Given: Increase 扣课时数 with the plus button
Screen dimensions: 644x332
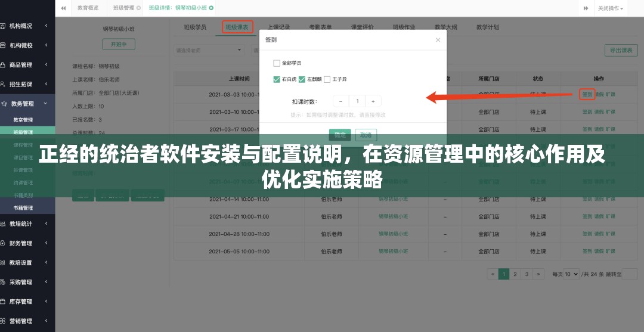Looking at the screenshot, I should click(373, 101).
